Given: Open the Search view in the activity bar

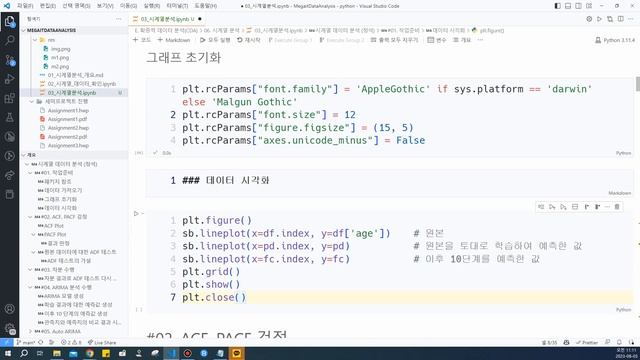Looking at the screenshot, I should [x=9, y=40].
